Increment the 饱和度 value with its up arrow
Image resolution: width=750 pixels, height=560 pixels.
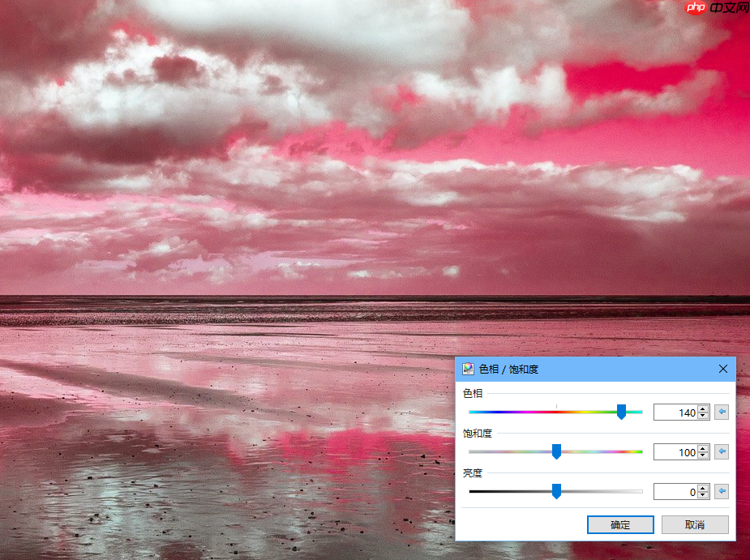pos(703,448)
